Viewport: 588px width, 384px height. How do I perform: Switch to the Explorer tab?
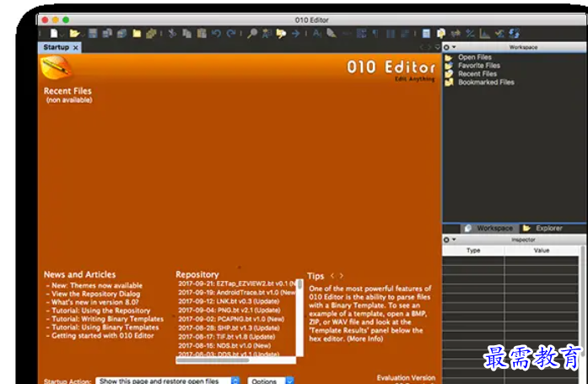(x=543, y=228)
